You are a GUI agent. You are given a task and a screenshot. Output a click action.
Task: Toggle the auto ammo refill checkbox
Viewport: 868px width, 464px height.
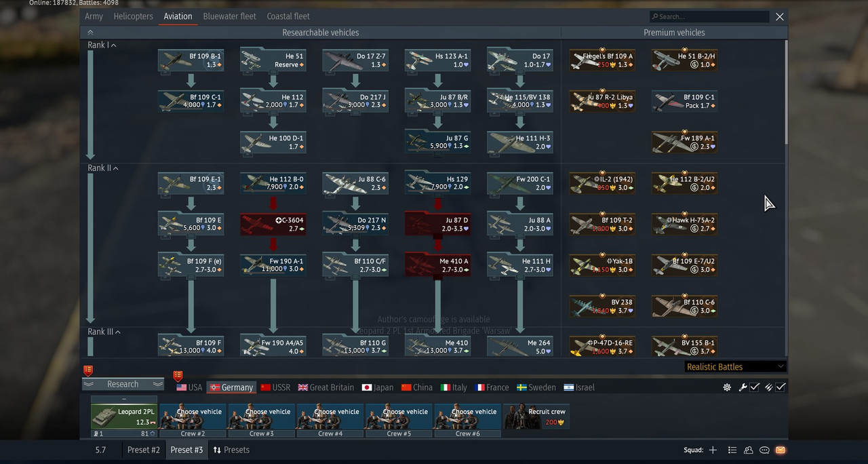click(781, 387)
